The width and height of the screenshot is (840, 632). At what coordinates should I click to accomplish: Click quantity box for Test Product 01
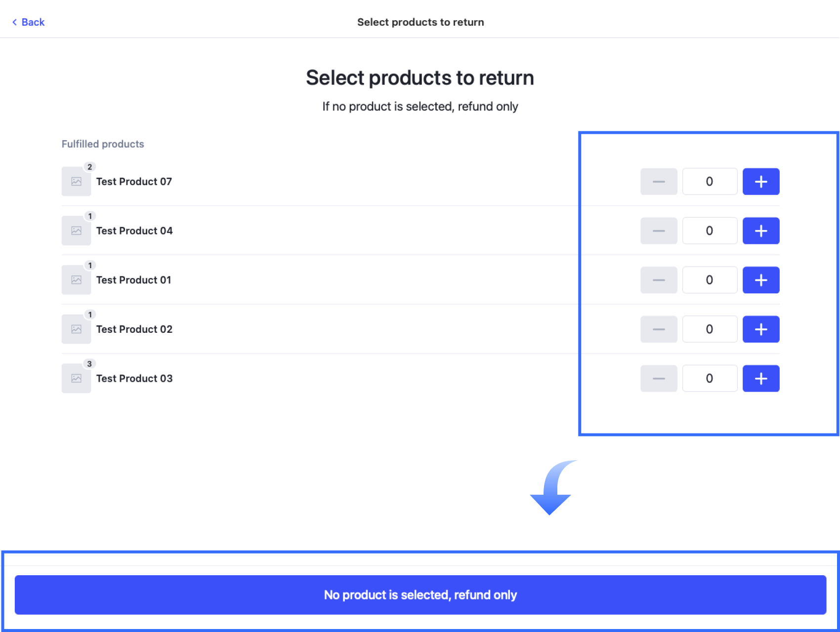710,280
